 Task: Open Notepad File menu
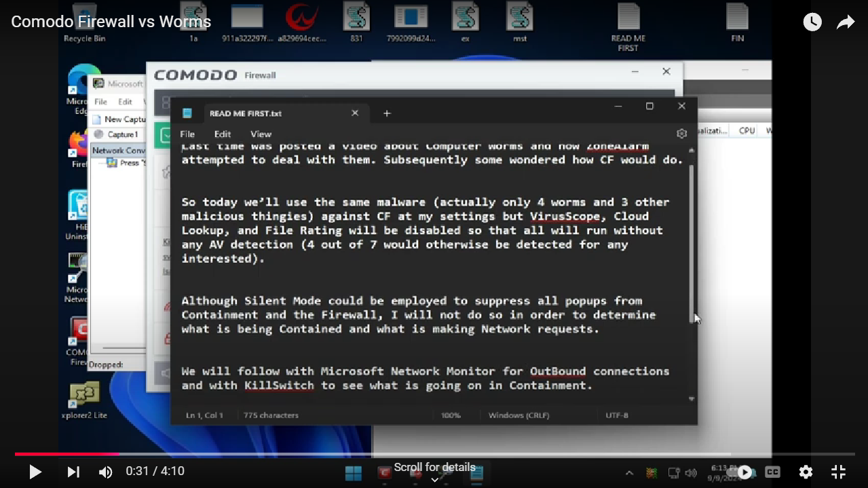pos(187,134)
